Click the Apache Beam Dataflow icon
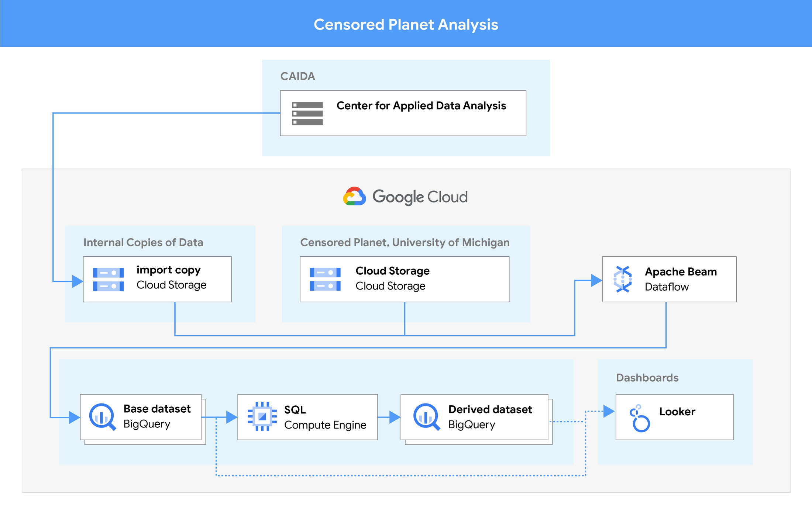This screenshot has width=812, height=506. tap(623, 279)
